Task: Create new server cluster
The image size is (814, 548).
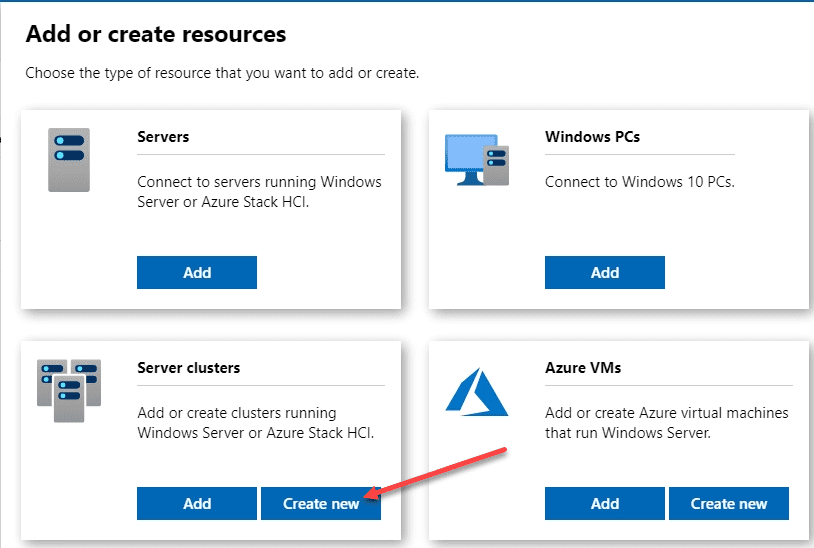Action: pyautogui.click(x=320, y=504)
